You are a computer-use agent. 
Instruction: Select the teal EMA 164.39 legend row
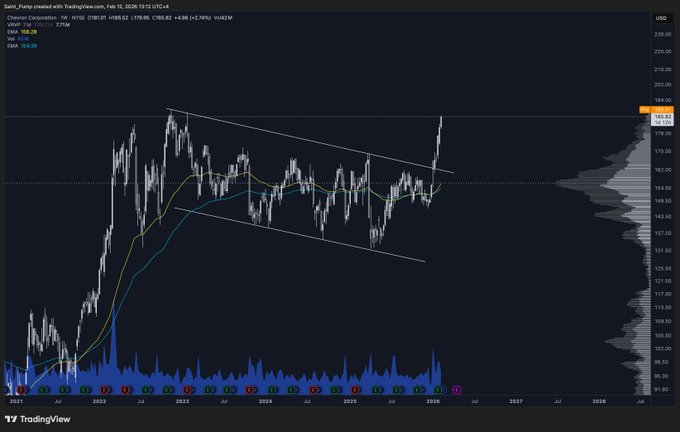(x=22, y=46)
